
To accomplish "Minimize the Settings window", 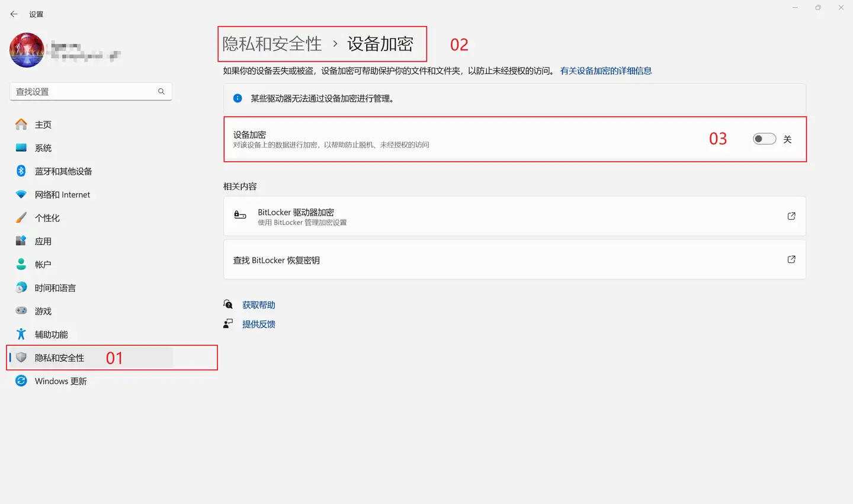I will tap(796, 8).
